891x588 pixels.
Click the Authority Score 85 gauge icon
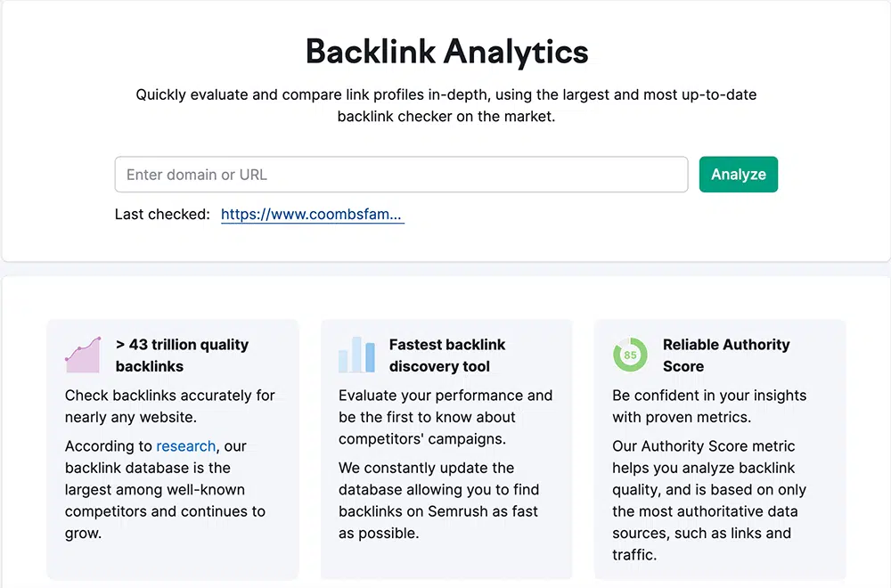(630, 355)
